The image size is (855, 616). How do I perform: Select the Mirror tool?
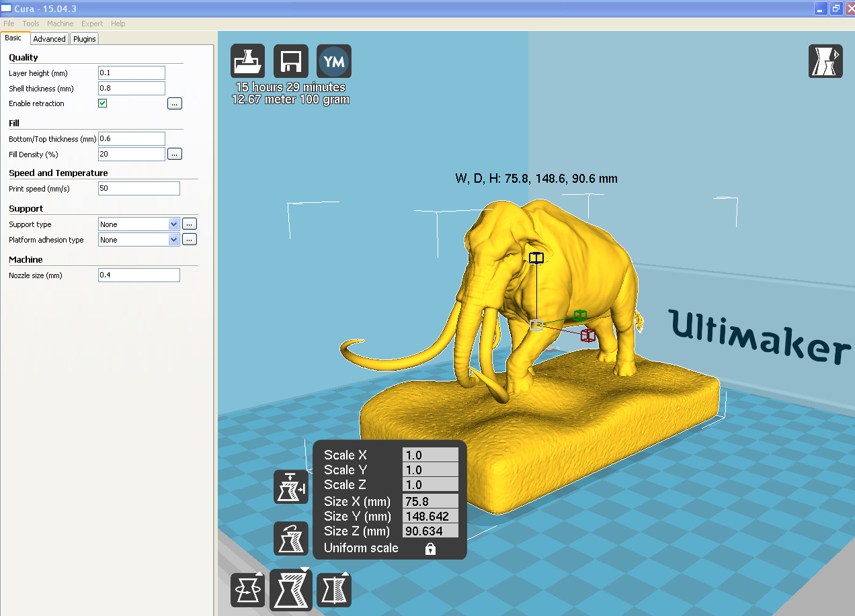333,589
